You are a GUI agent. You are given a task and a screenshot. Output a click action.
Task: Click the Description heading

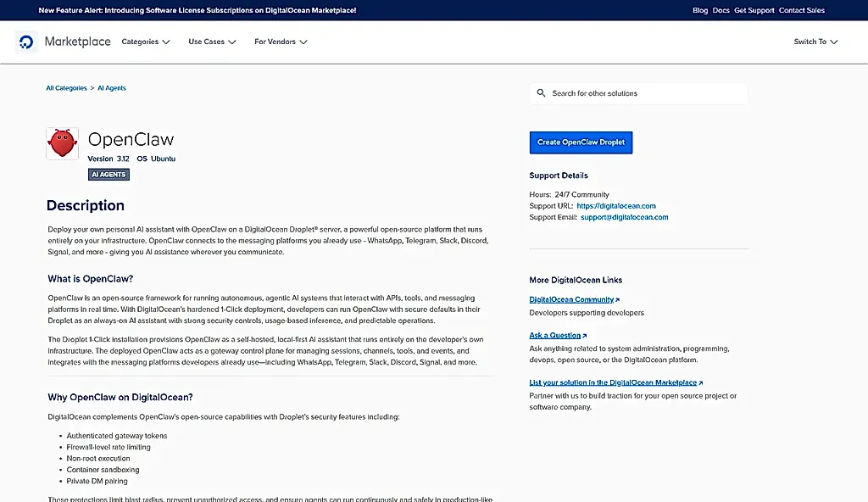(86, 205)
